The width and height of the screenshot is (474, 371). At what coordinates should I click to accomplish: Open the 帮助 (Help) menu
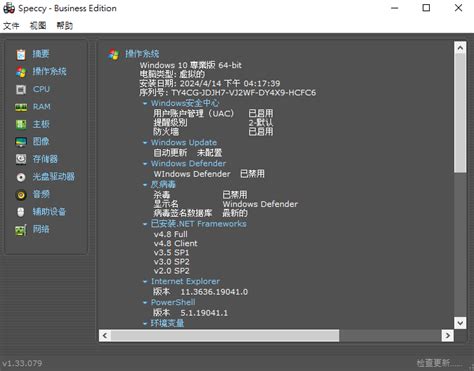coord(65,26)
